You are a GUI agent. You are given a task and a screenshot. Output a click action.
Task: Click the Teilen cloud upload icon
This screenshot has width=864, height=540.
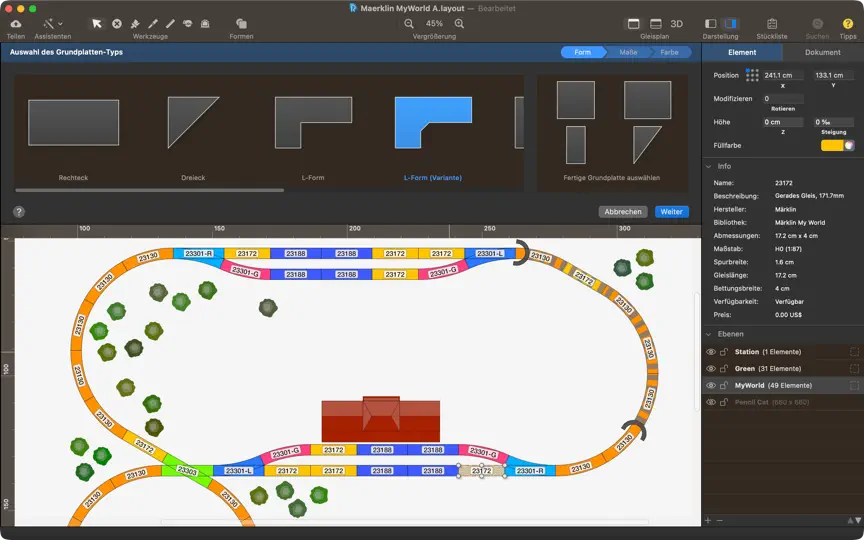16,24
